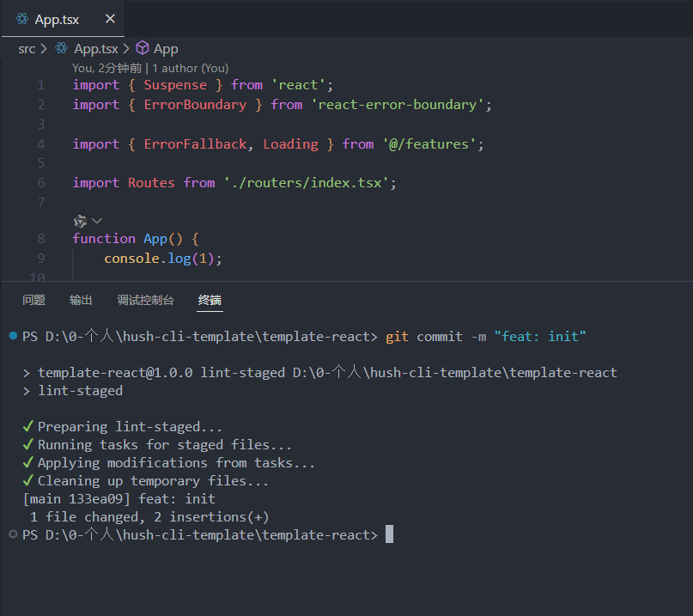Click 'Cleaning up temporary files...' line
The image size is (693, 616).
pos(153,480)
